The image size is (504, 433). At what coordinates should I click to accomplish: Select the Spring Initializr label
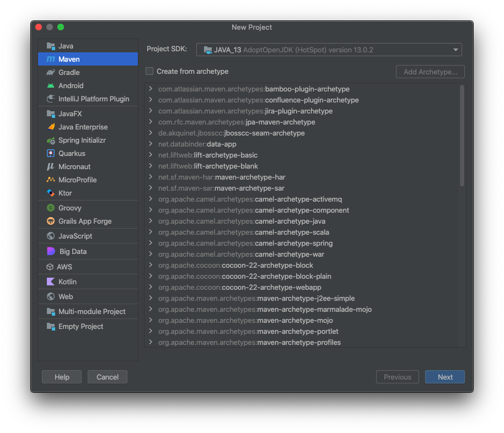82,140
